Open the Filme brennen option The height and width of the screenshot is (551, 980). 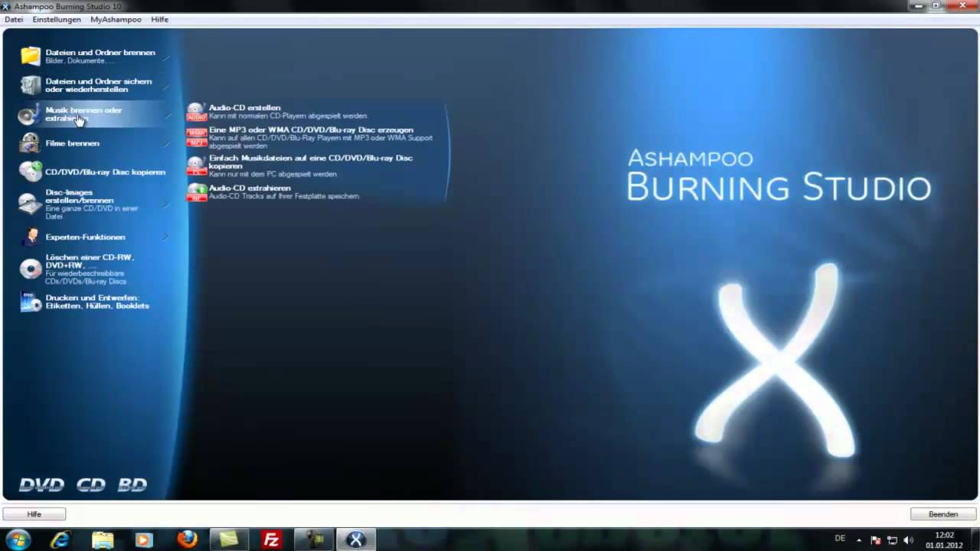pos(93,143)
